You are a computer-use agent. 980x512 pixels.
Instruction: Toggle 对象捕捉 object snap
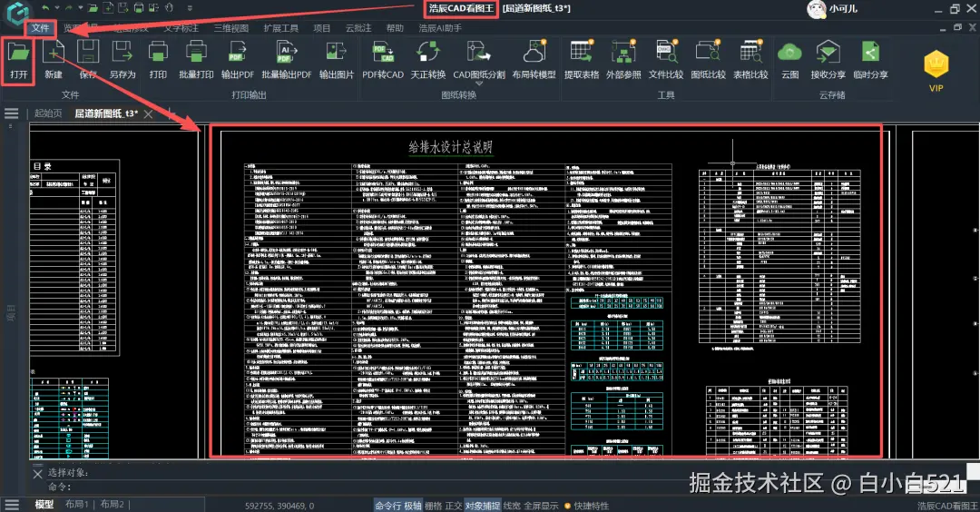[483, 506]
